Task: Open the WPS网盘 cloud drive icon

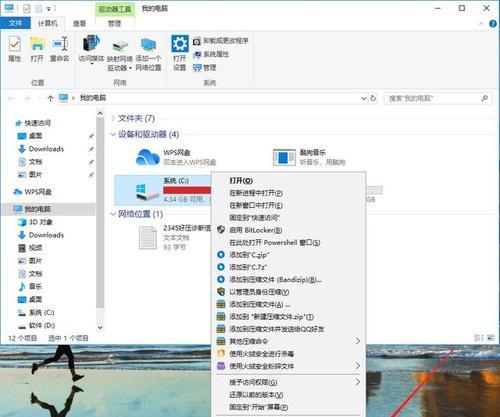Action: [x=147, y=157]
